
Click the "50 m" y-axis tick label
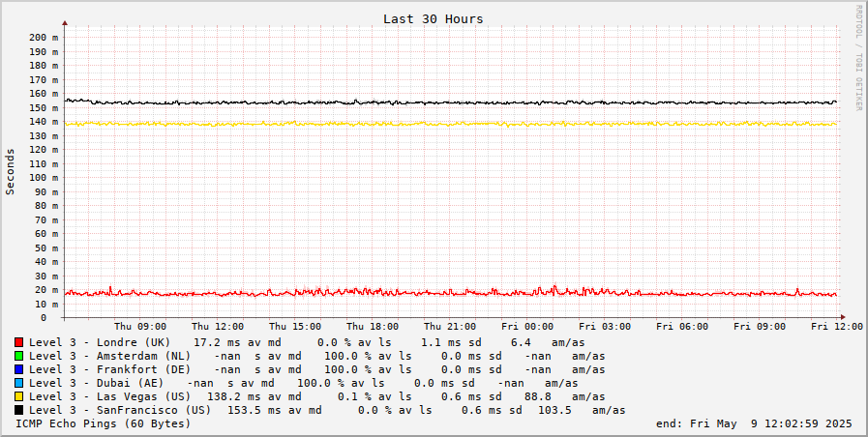click(x=45, y=248)
